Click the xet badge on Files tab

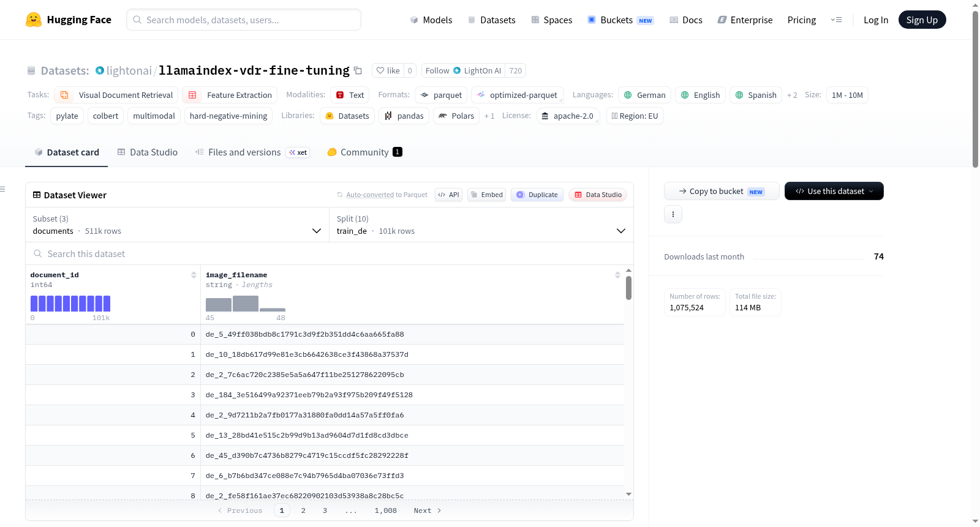pos(298,152)
